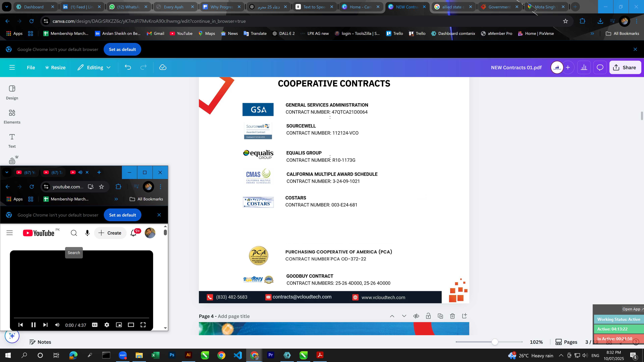Click the Share button
Screen dimensions: 644x362
625,67
